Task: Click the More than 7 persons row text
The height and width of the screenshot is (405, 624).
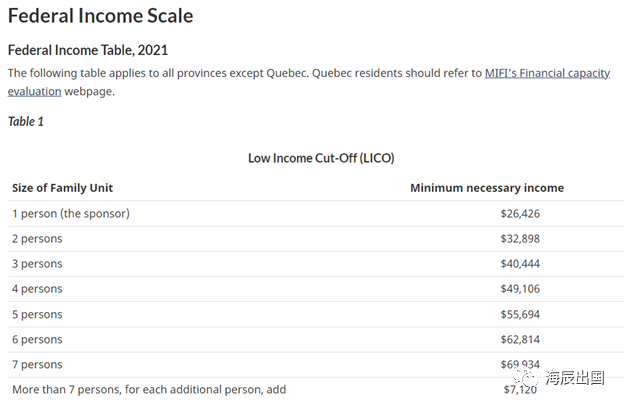Action: [149, 389]
